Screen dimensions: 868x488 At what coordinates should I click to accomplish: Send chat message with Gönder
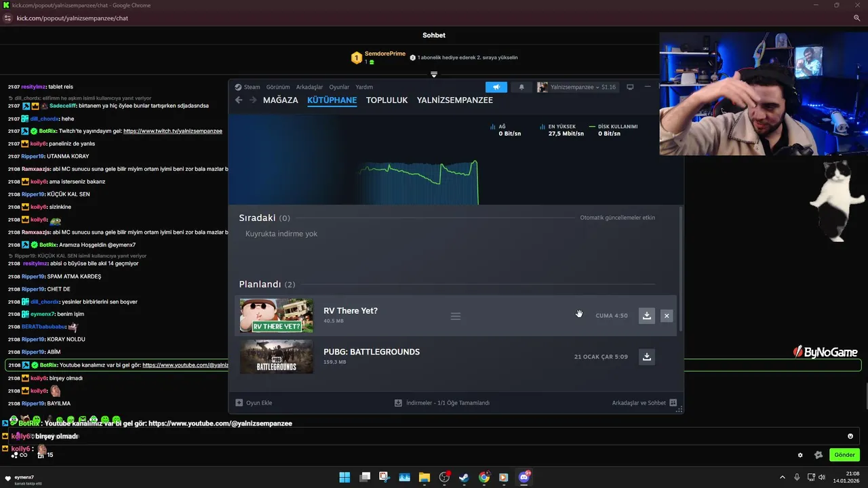tap(844, 455)
